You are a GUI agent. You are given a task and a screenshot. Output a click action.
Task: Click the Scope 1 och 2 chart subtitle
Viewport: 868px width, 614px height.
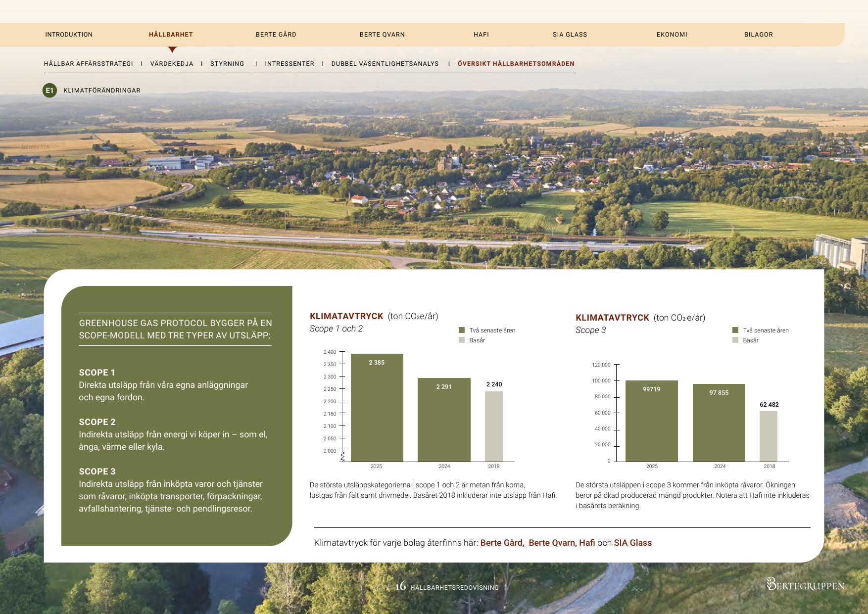pos(336,329)
